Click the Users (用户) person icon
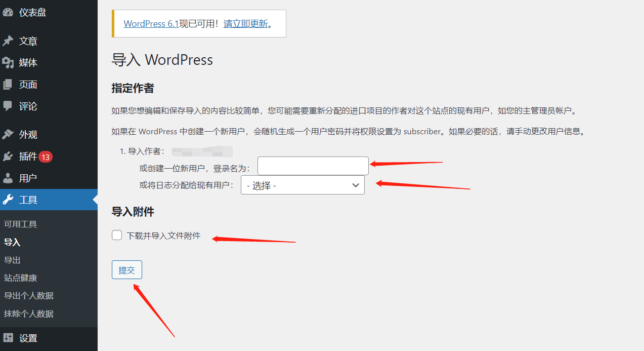The image size is (644, 351). pos(8,178)
